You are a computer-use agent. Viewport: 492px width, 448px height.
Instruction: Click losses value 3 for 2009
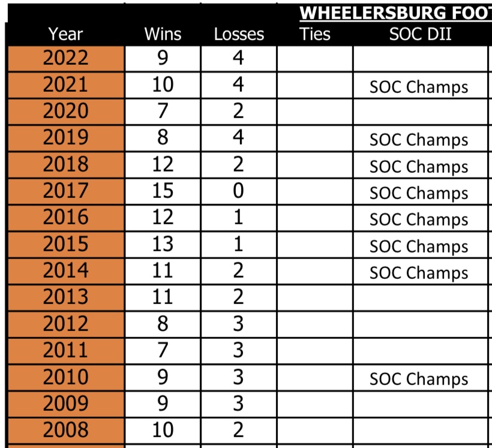coord(239,404)
